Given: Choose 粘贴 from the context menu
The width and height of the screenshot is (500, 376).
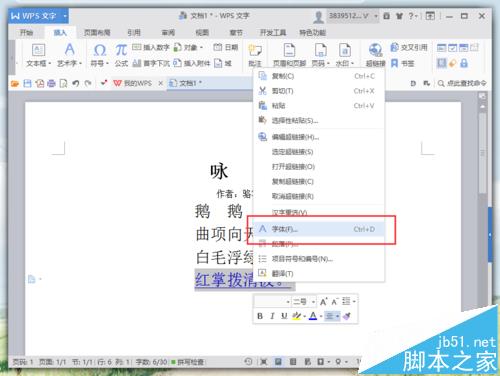Looking at the screenshot, I should pos(319,106).
